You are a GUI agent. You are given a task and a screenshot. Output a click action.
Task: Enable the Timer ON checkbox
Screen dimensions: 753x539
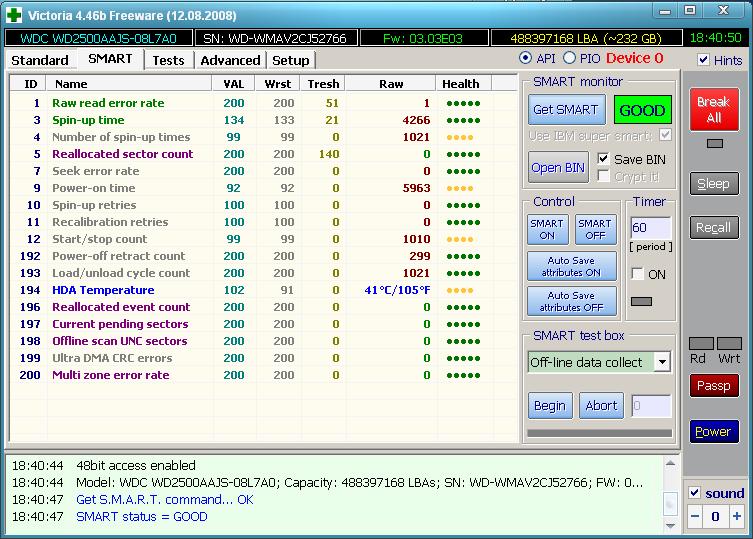tap(637, 274)
